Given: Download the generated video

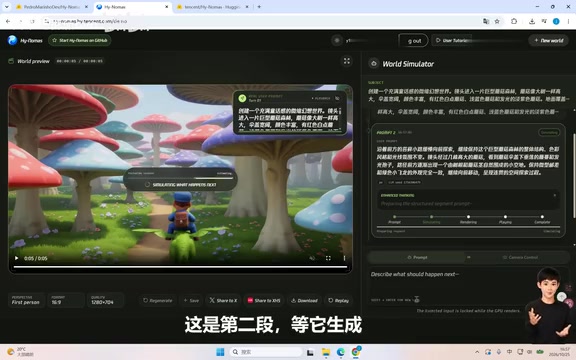Looking at the screenshot, I should tap(304, 300).
